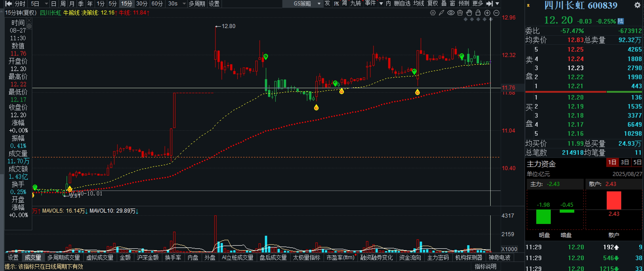Expand the GS策略 strategy dropdown
Screen dimensions: 644x271
[319, 4]
